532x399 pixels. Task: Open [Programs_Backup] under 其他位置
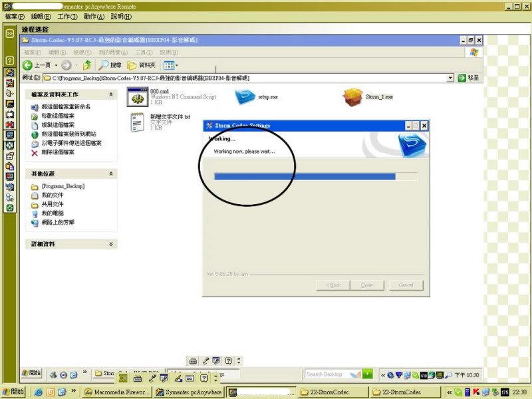pos(63,186)
